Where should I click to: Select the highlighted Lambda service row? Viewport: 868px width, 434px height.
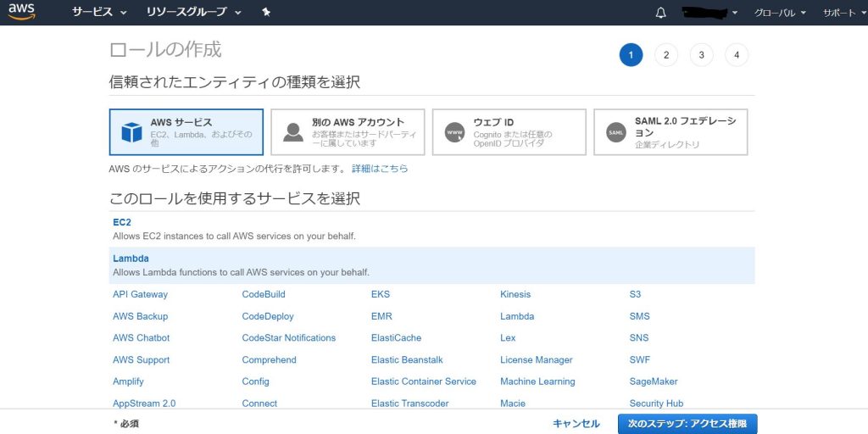(432, 264)
